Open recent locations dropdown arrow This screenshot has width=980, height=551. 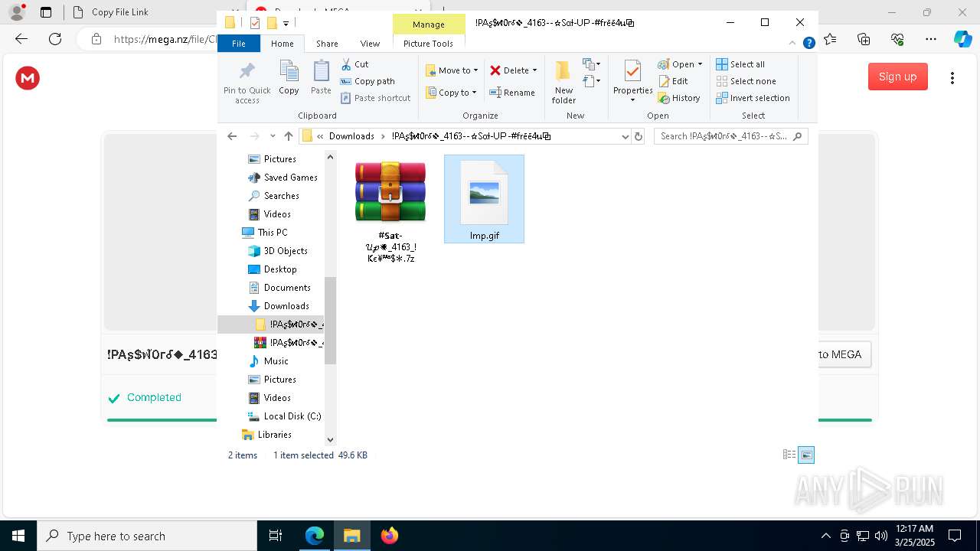[x=273, y=136]
